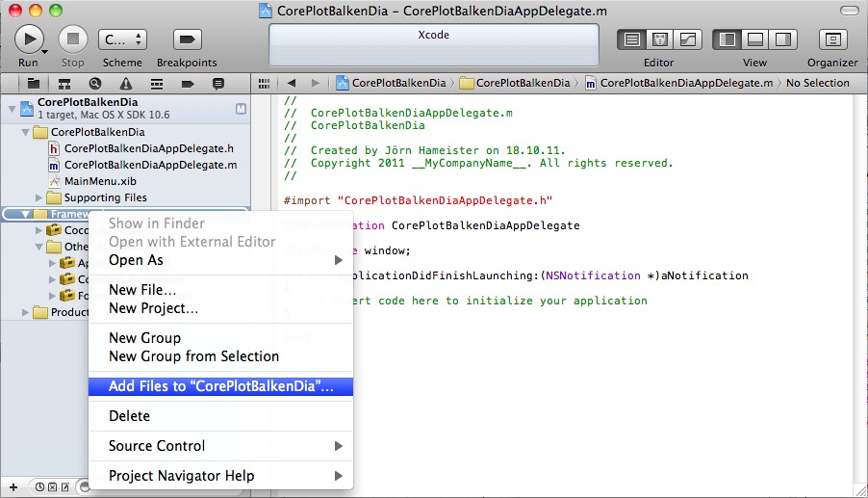Hide the navigator pane via View button
This screenshot has height=498, width=868.
coord(728,39)
